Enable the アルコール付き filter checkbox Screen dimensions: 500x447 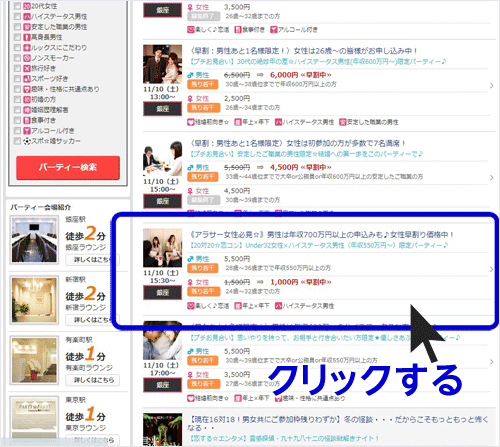pyautogui.click(x=17, y=130)
